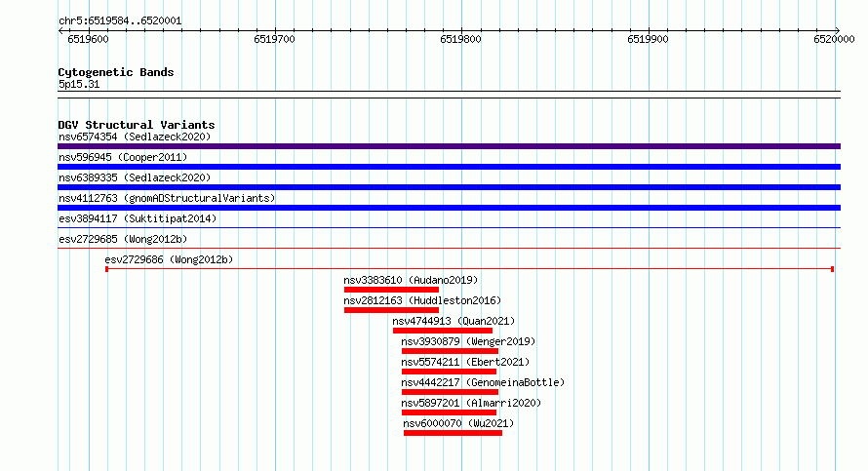Open nsv3383610 (Audano2019) variant label

(411, 280)
